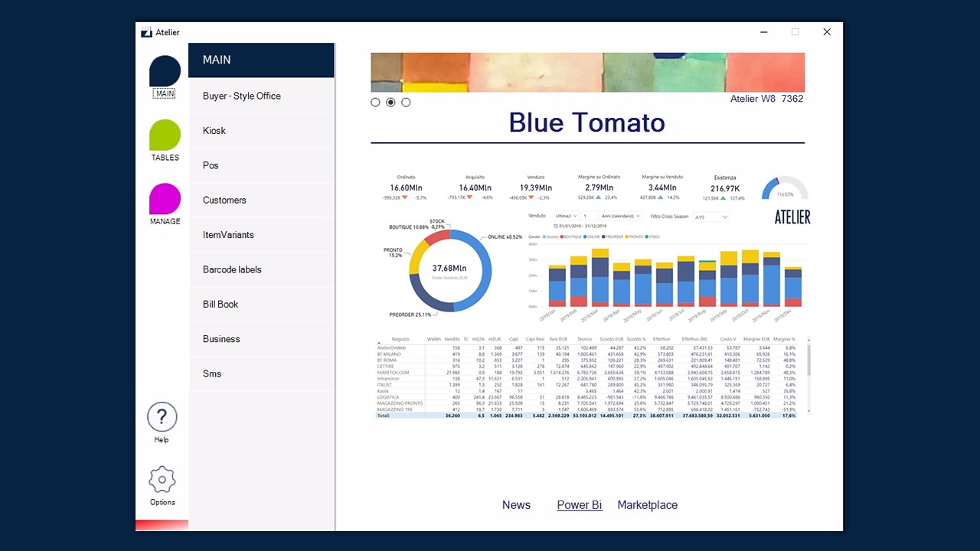980x551 pixels.
Task: Click the Margine su Ordinato 2.79Mln value
Action: click(x=599, y=187)
